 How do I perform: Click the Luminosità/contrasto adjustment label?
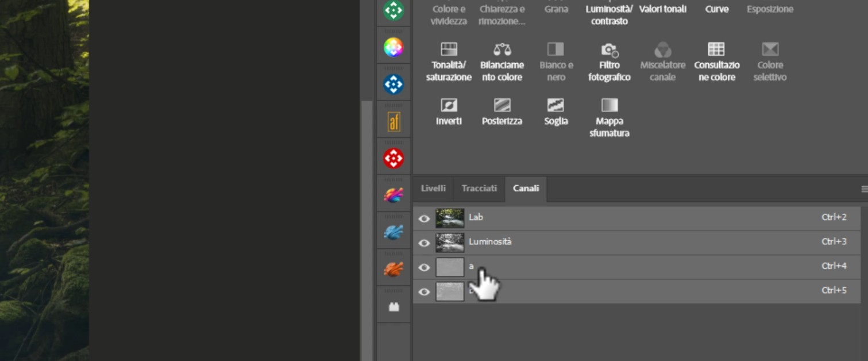[x=609, y=15]
